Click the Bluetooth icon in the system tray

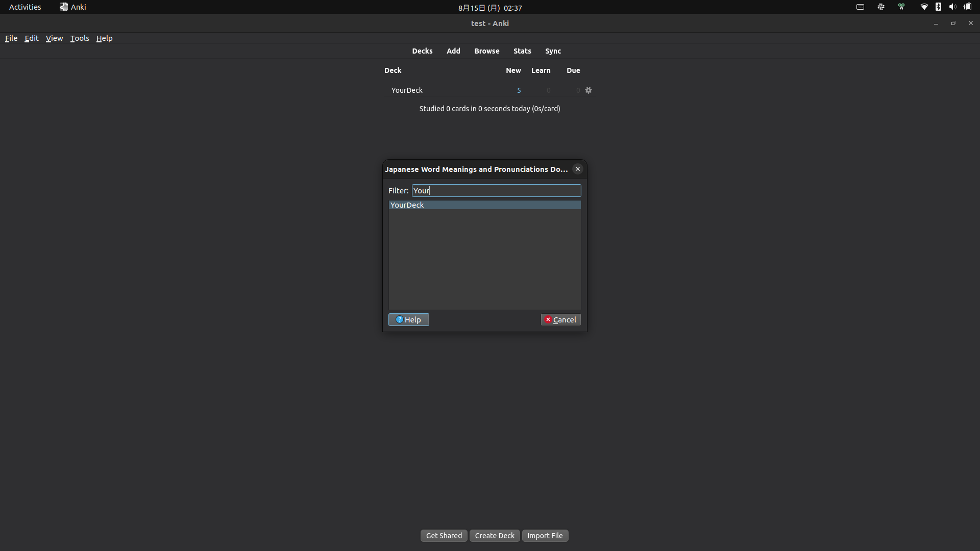tap(938, 7)
